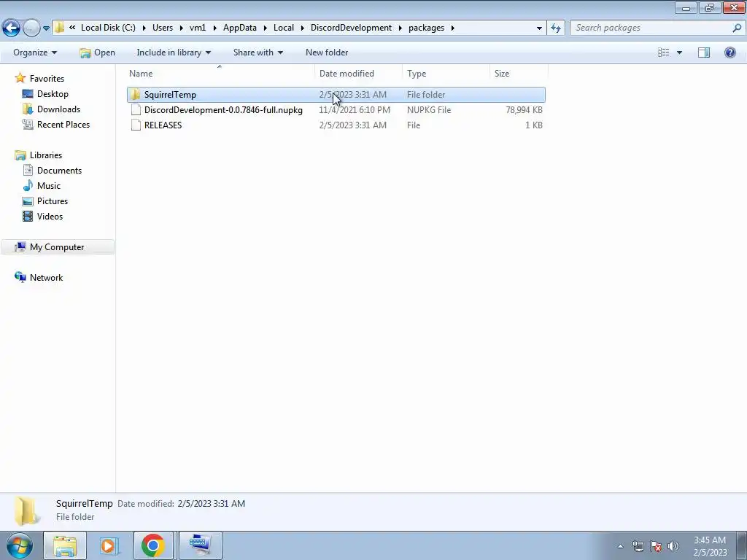
Task: Show hidden tray icons arrow
Action: [620, 546]
